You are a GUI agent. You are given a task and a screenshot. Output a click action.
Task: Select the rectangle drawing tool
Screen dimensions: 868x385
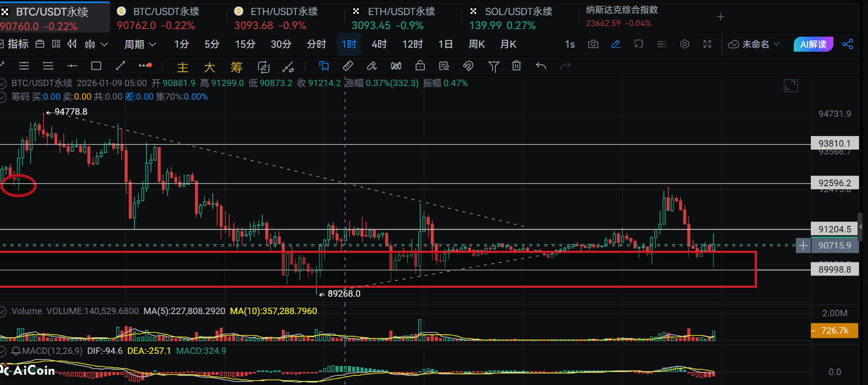pos(96,66)
